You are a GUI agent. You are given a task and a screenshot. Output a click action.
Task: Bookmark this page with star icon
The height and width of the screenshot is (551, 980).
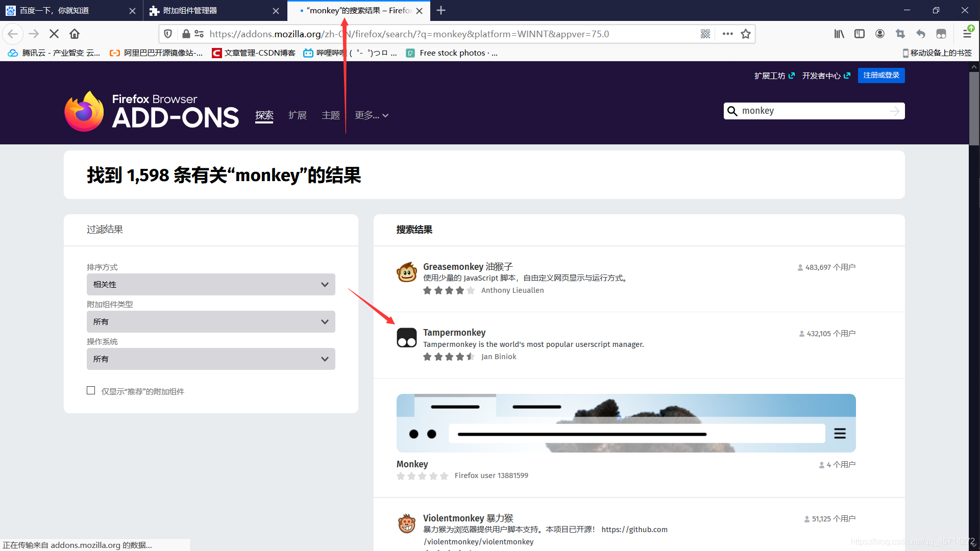pyautogui.click(x=746, y=34)
